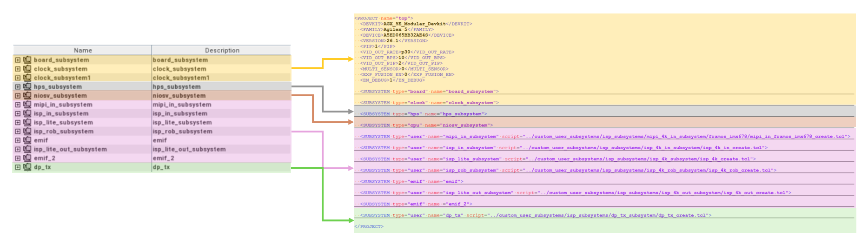Click the FAMILY Agilex 5 line
This screenshot has height=251, width=868.
[x=397, y=30]
